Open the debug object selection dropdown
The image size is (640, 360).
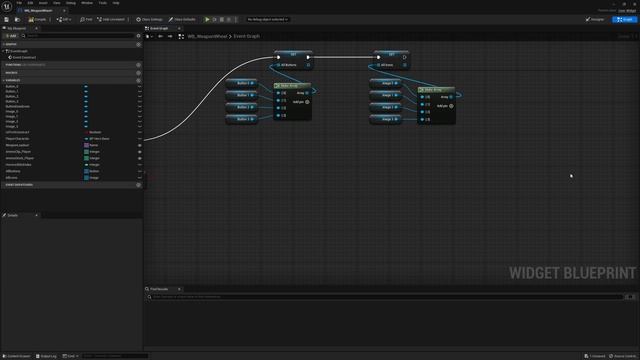point(267,19)
